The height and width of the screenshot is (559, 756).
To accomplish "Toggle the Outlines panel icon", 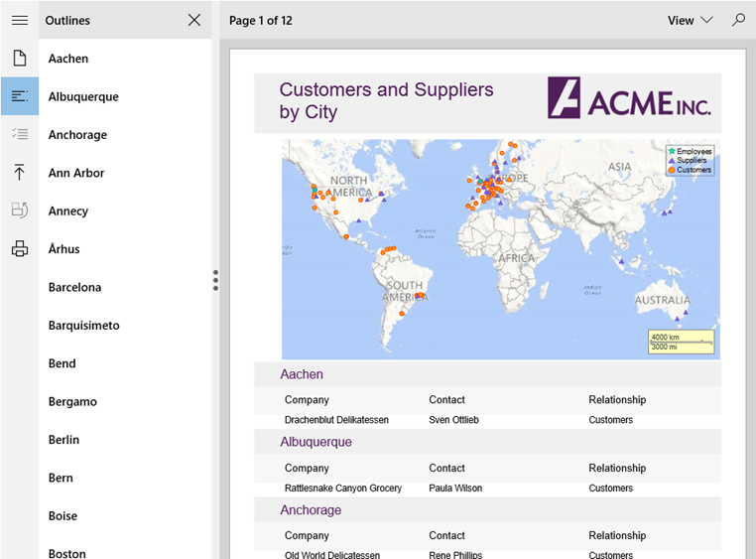I will [20, 96].
